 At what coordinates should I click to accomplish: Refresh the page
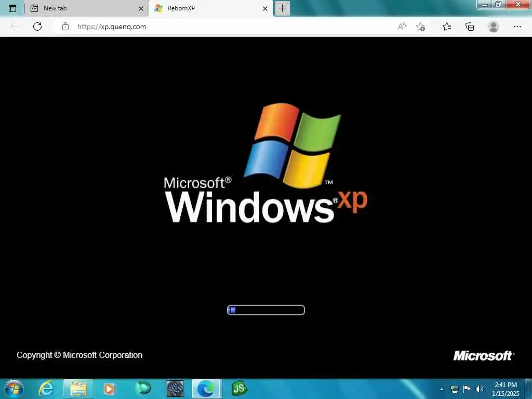click(37, 26)
